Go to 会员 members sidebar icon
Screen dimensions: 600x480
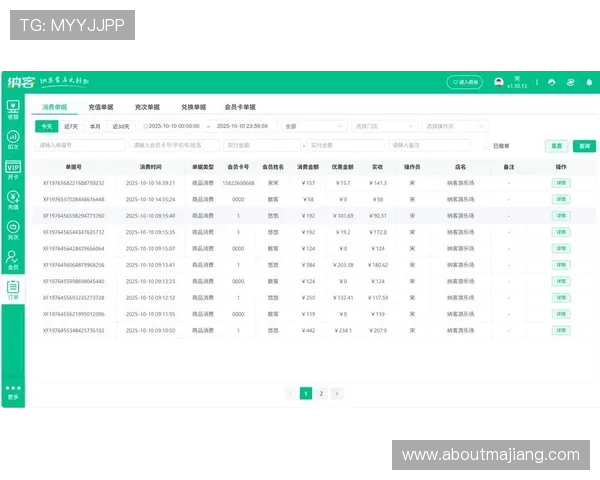click(x=13, y=260)
